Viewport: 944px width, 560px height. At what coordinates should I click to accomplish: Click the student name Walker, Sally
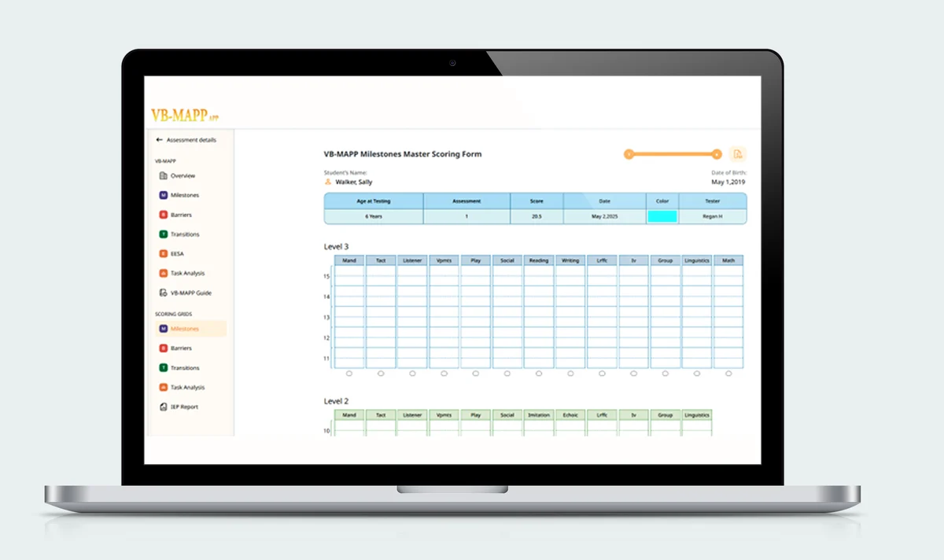(x=354, y=182)
